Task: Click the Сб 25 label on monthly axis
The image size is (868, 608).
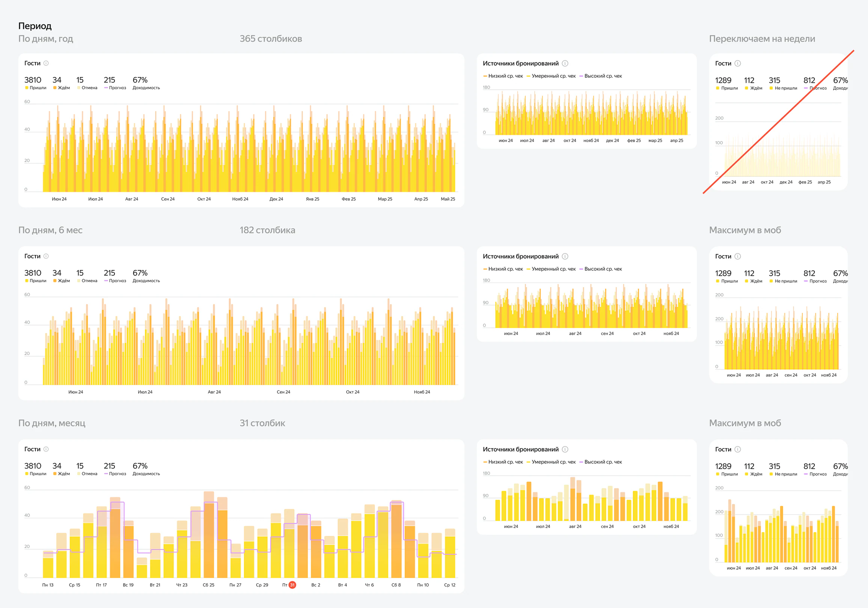Action: click(x=208, y=585)
